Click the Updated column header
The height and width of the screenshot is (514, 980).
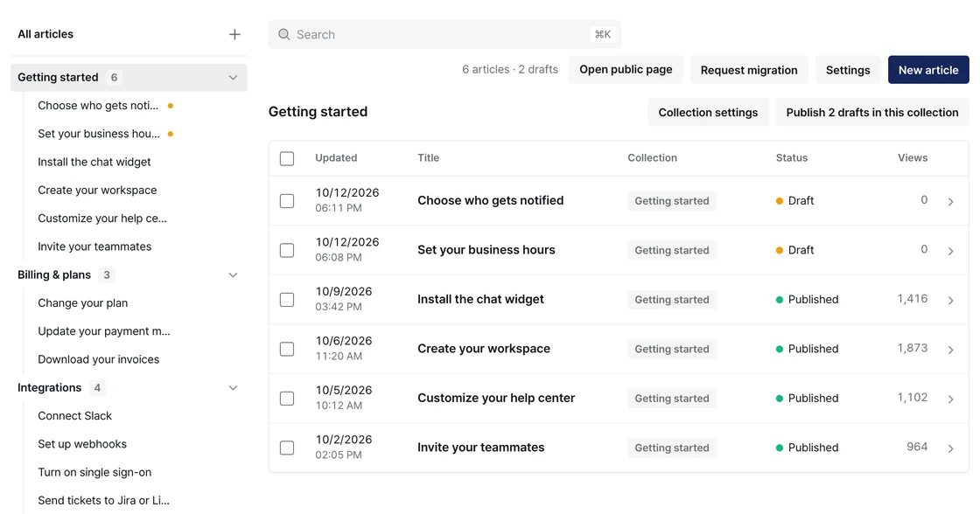[336, 158]
